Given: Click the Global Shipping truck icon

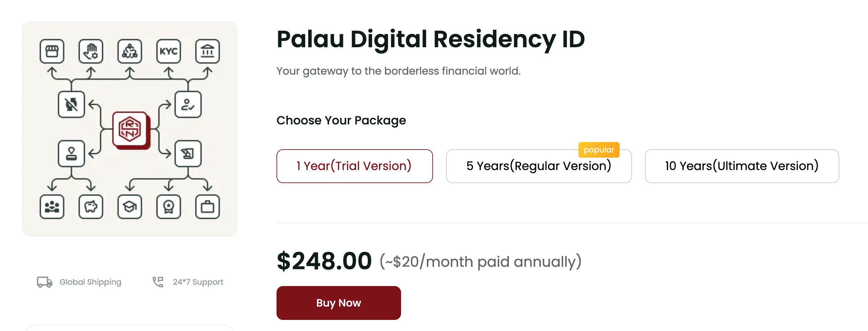Looking at the screenshot, I should [44, 282].
